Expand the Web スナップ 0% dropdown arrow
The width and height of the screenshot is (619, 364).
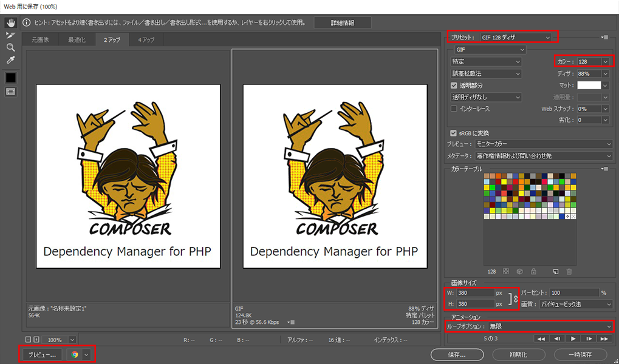[x=605, y=109]
